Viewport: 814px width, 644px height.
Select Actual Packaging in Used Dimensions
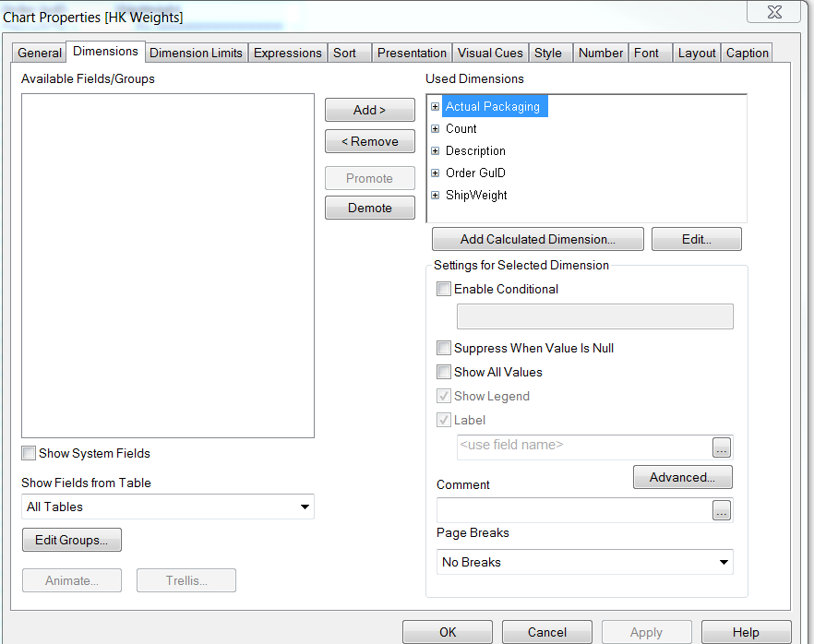tap(493, 106)
